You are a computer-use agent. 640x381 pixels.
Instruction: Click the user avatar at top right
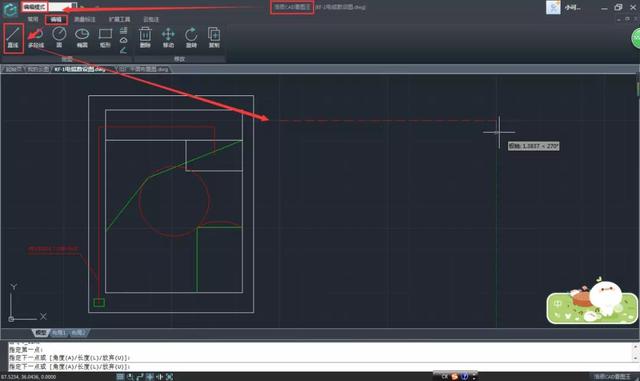553,7
